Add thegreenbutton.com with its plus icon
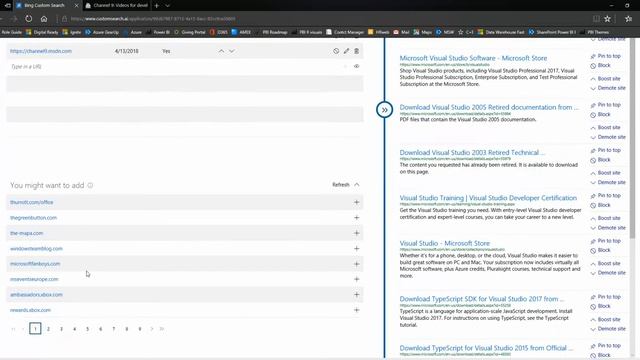 [356, 218]
